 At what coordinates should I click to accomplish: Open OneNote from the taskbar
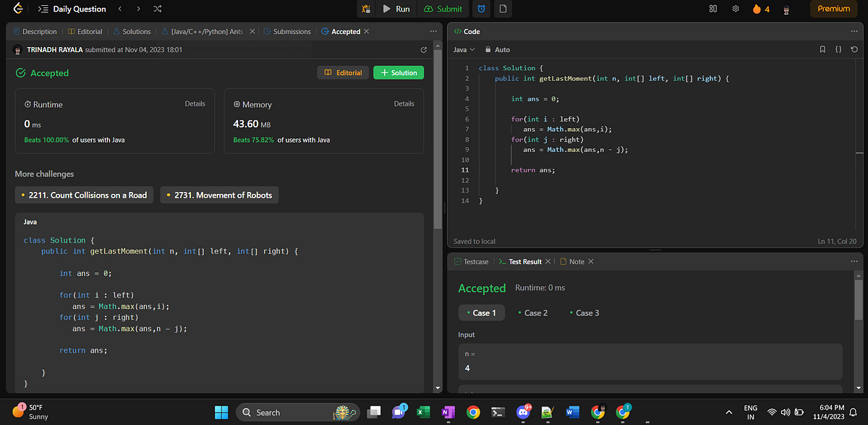447,412
